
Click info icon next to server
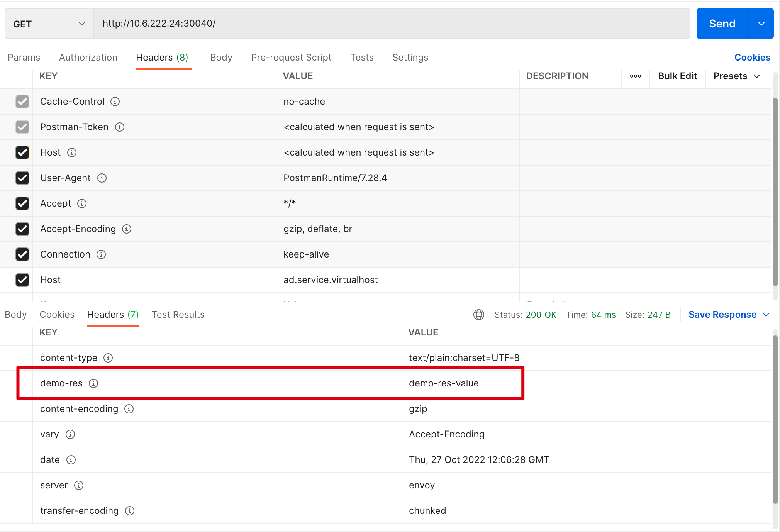[x=79, y=485]
